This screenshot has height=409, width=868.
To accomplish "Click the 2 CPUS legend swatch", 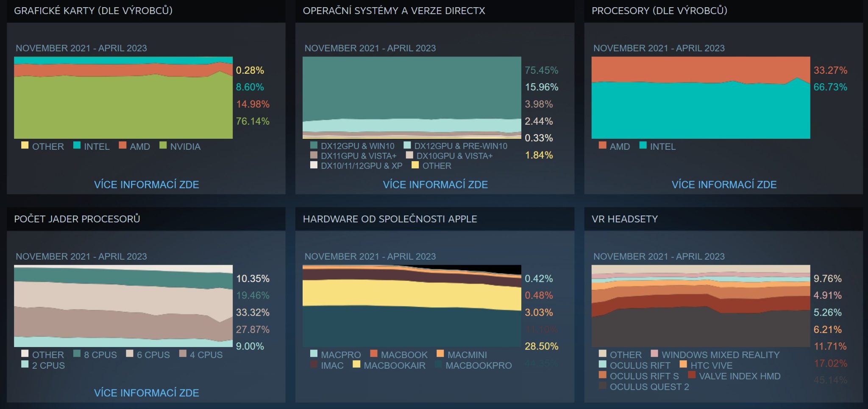I will coord(25,364).
